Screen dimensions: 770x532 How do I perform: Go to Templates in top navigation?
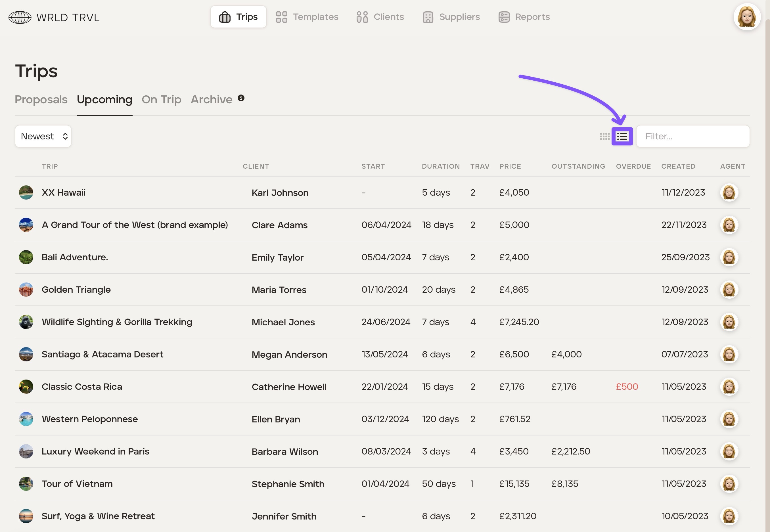307,17
